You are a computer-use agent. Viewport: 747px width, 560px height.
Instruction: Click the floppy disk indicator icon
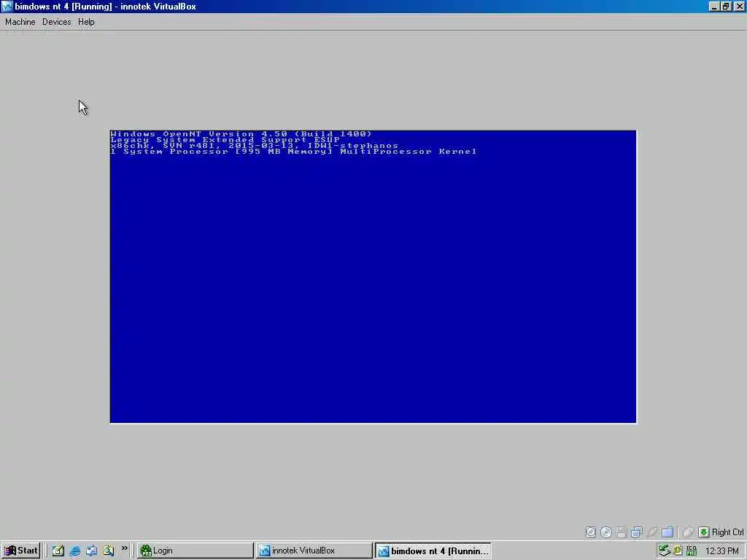click(621, 532)
